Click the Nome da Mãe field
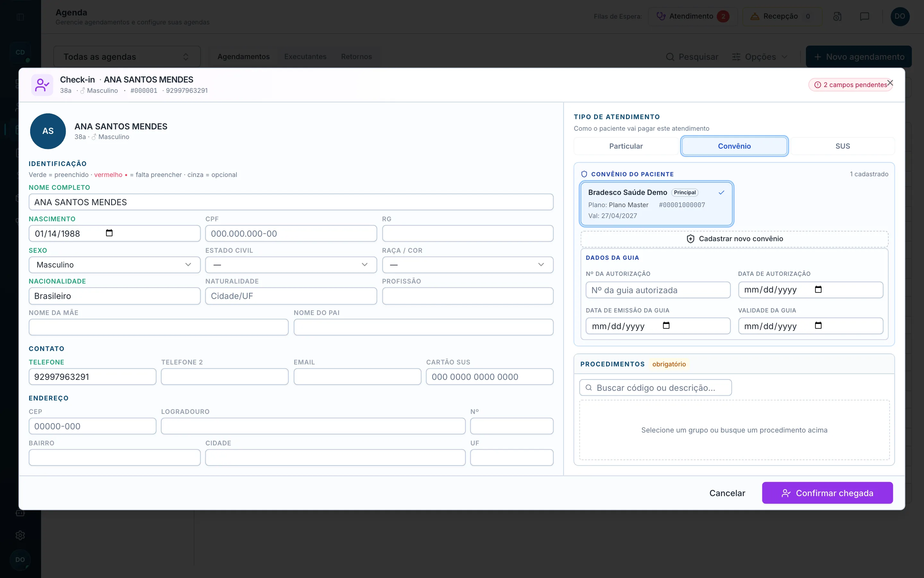The image size is (924, 578). (x=158, y=327)
